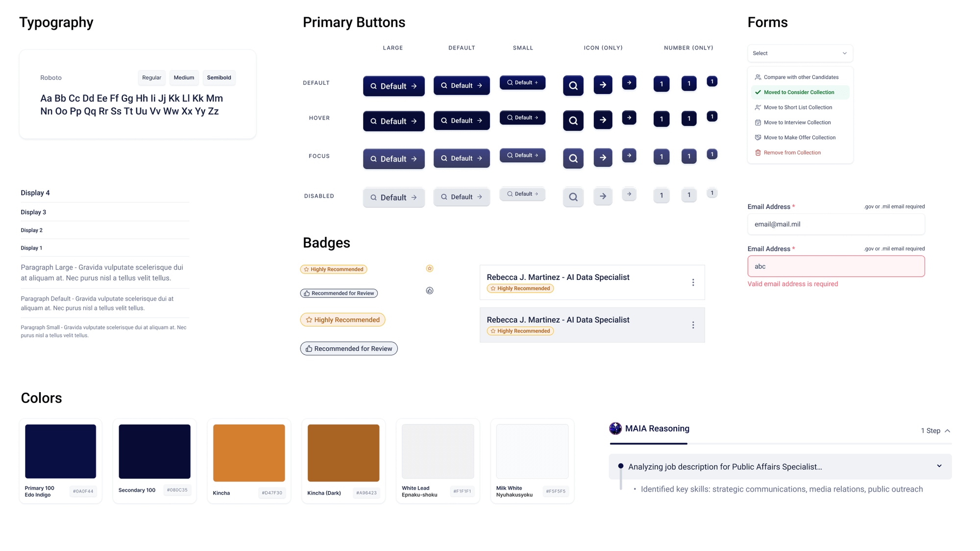Open kebab menu on gray Rebecca Martinez card

693,325
